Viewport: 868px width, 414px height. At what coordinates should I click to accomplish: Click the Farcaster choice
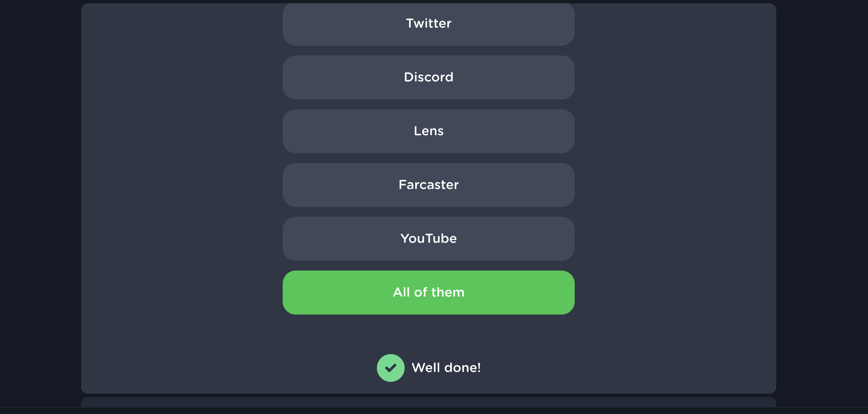(428, 185)
